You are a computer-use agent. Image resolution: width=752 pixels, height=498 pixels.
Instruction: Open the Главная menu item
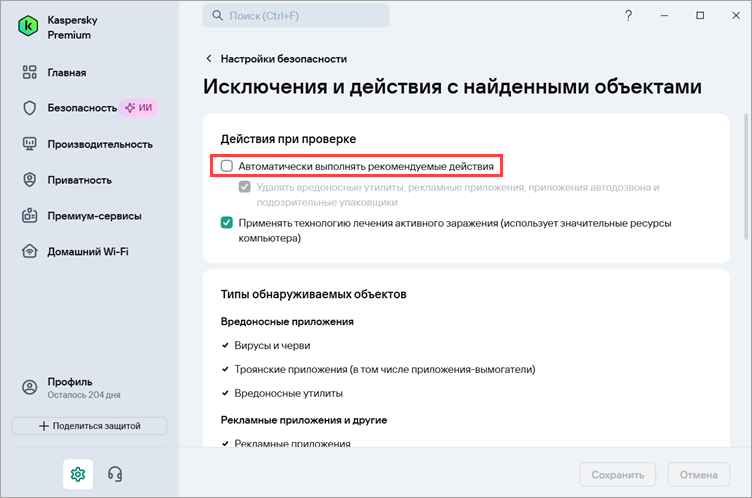pos(67,73)
